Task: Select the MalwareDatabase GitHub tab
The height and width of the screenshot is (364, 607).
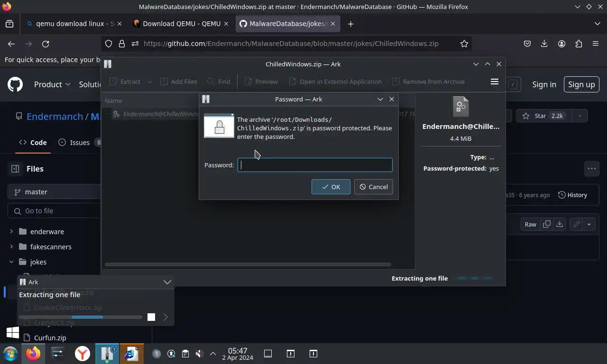Action: [288, 24]
